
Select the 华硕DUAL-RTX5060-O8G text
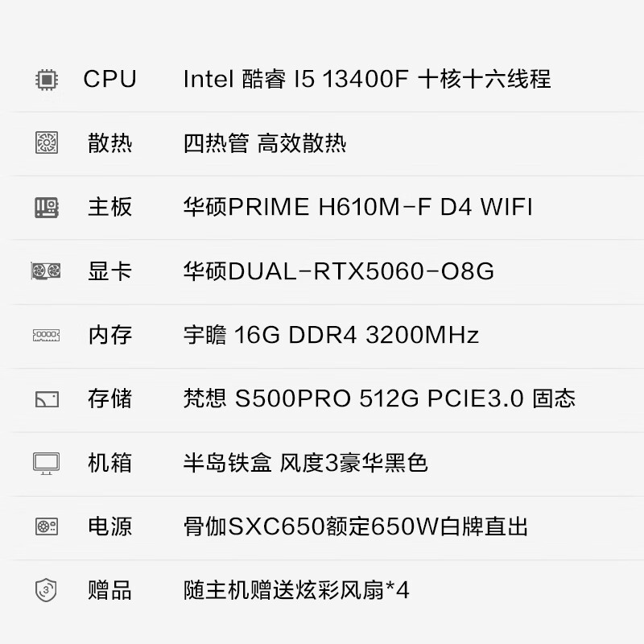coord(339,271)
